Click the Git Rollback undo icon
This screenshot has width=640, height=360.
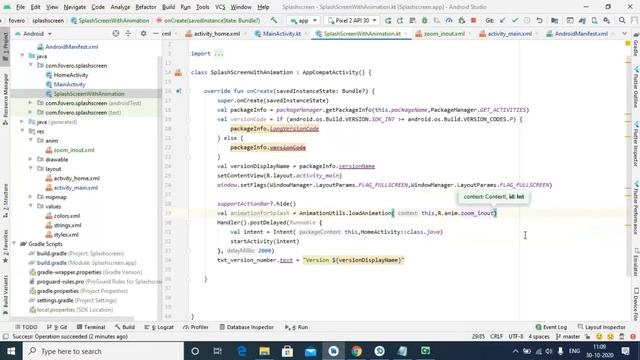coord(540,20)
